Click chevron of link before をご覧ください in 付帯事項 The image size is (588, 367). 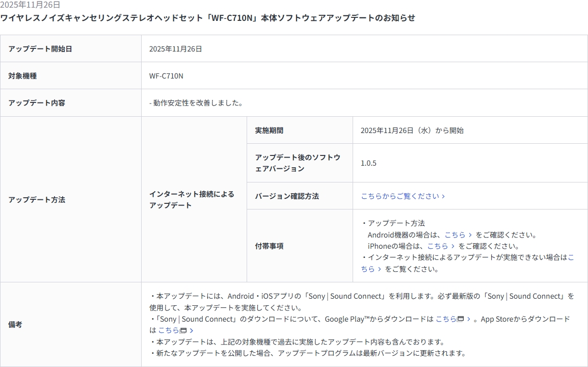pos(379,269)
